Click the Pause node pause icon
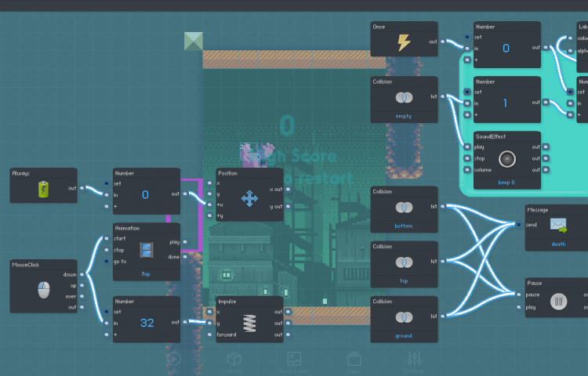The image size is (588, 376). click(x=558, y=302)
